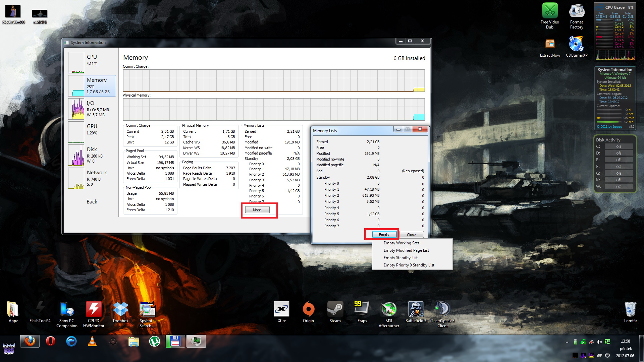Launch MSI Afterburner icon
This screenshot has height=362, width=644.
(x=389, y=314)
